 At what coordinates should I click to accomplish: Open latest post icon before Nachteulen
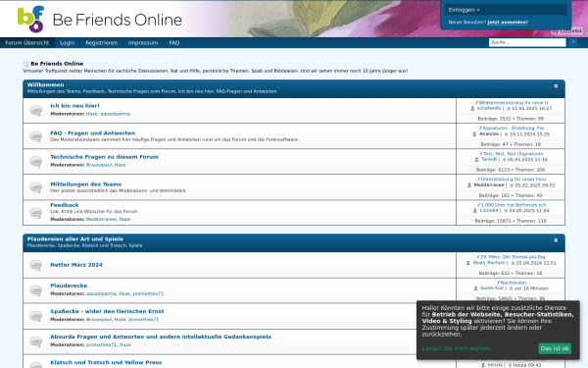[x=498, y=283]
